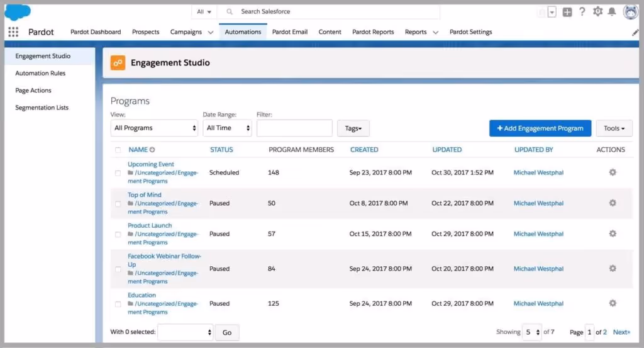Image resolution: width=644 pixels, height=348 pixels.
Task: Expand the Campaigns tab chevron
Action: point(211,32)
